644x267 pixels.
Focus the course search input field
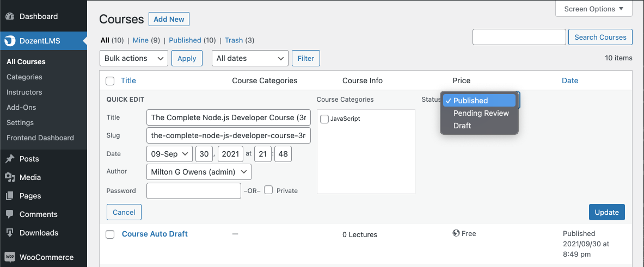[519, 37]
